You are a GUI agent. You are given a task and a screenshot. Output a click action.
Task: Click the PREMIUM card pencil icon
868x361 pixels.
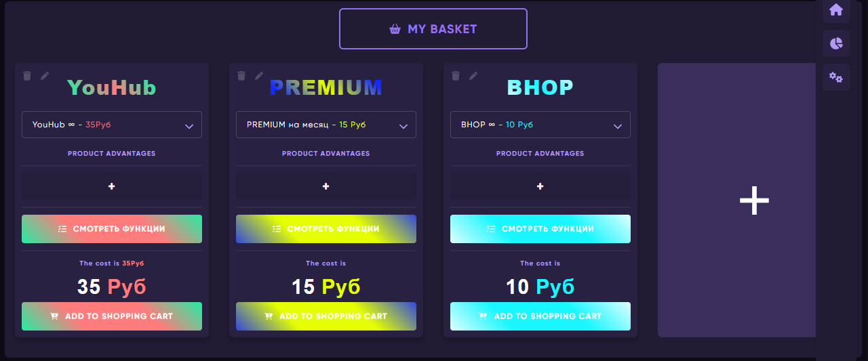[x=259, y=76]
